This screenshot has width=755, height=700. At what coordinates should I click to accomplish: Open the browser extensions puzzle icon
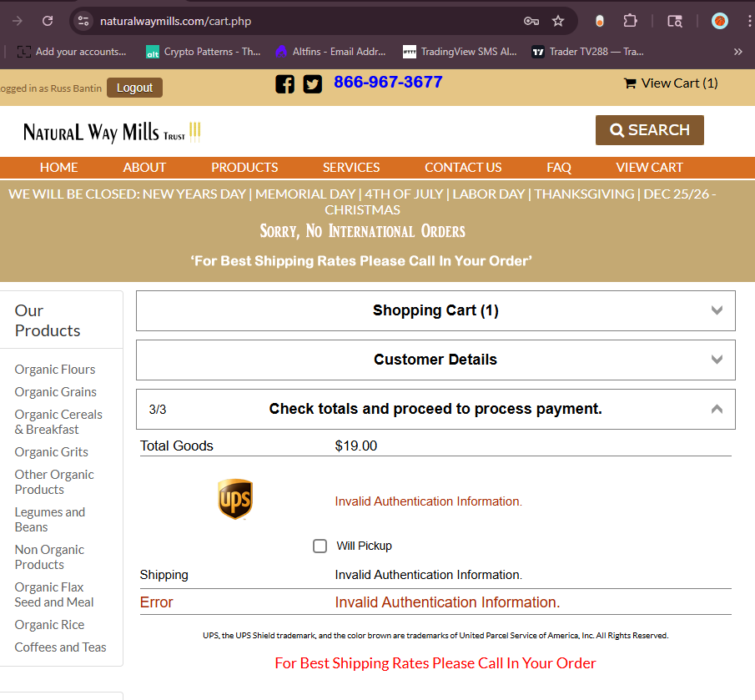pyautogui.click(x=631, y=21)
